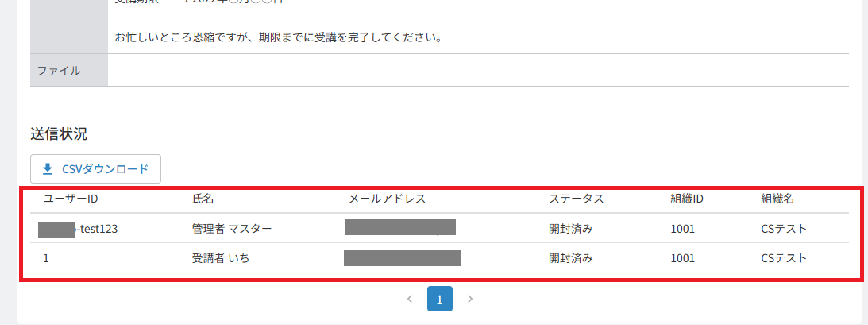Go to previous page with left chevron
This screenshot has width=868, height=325.
point(410,299)
